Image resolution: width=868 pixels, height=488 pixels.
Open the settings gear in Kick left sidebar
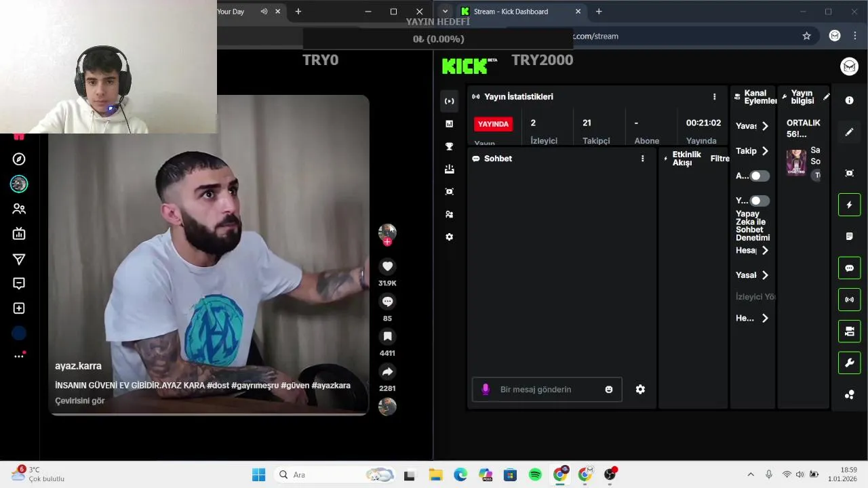[449, 237]
